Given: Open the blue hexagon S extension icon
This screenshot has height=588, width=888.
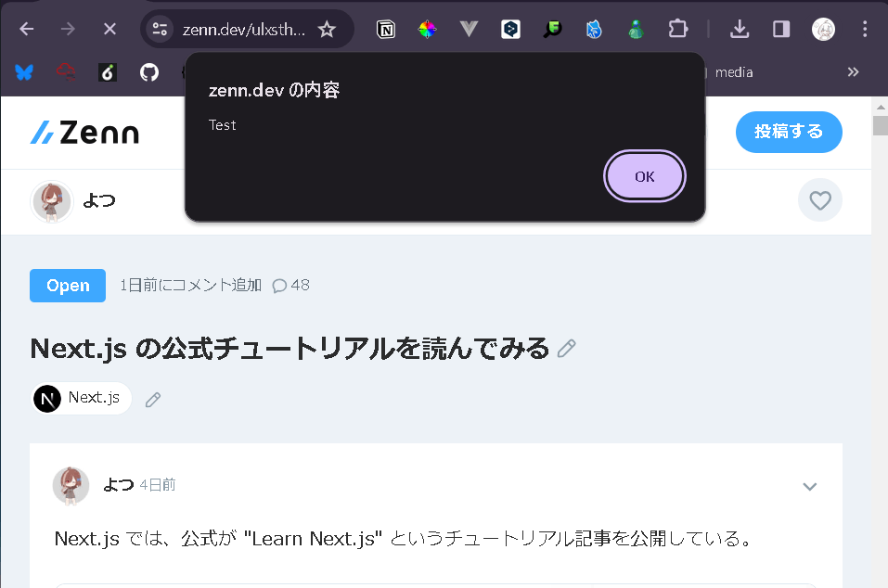Looking at the screenshot, I should point(594,29).
